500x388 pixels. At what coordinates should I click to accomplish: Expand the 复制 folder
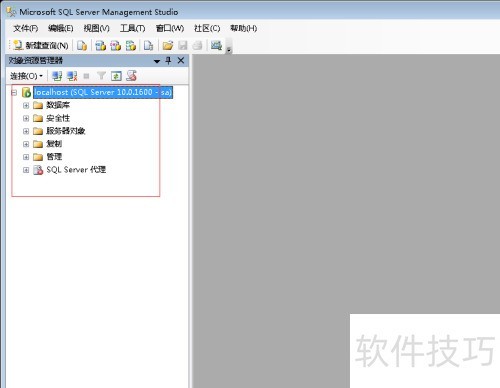(26, 144)
